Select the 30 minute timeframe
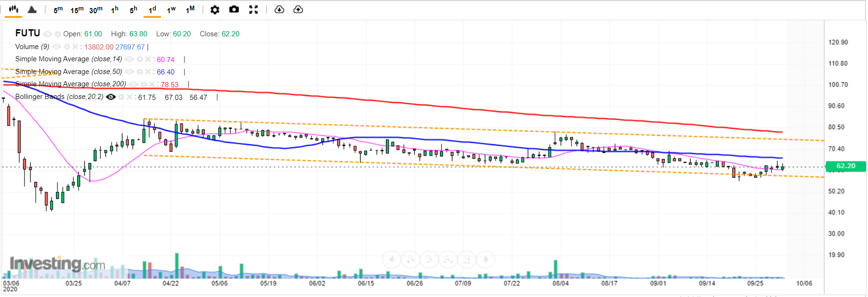The image size is (868, 297). pyautogui.click(x=96, y=10)
